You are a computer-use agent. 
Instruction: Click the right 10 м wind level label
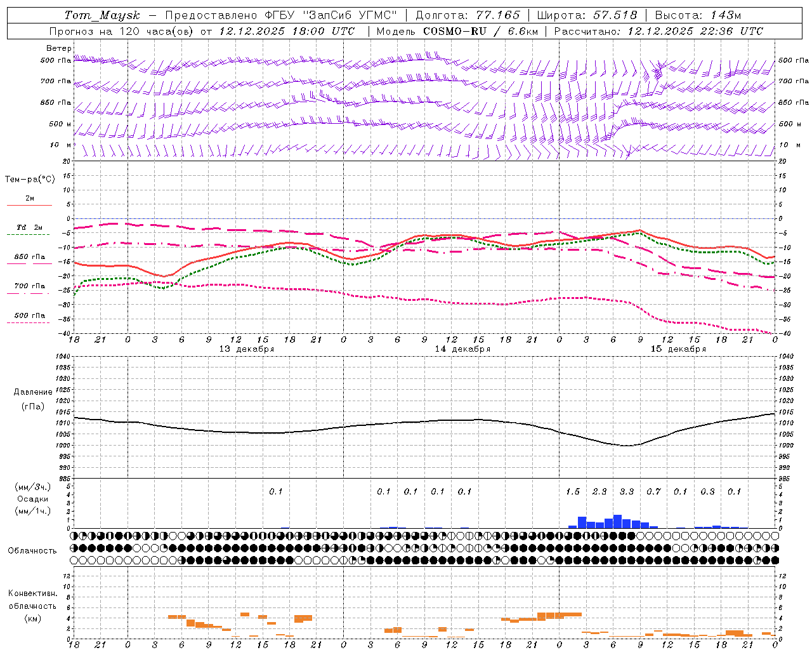pos(789,145)
